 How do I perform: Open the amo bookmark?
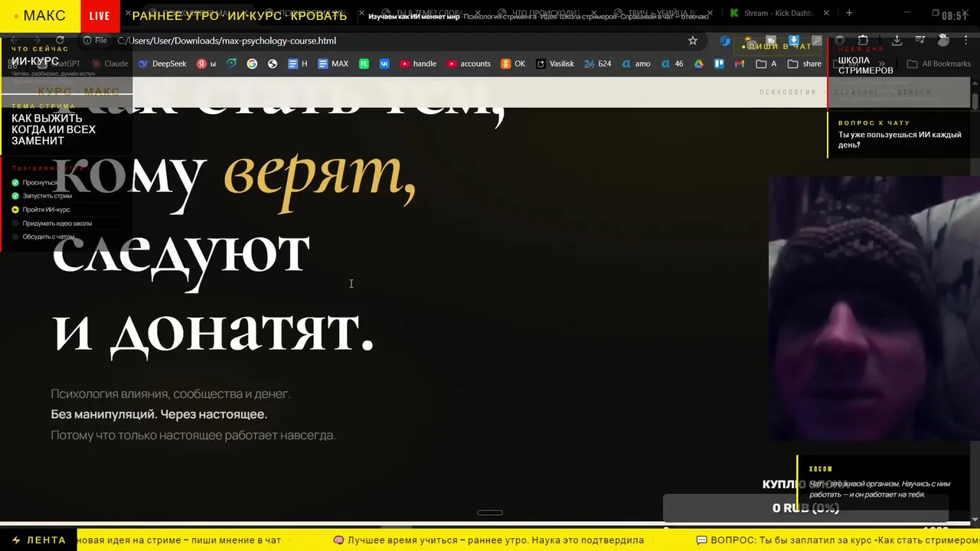point(635,64)
